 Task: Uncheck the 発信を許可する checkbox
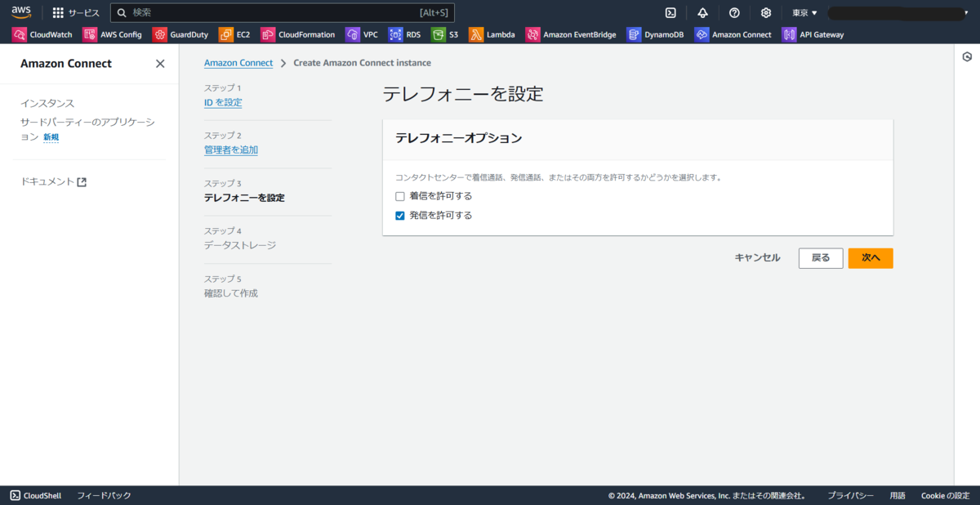coord(400,216)
